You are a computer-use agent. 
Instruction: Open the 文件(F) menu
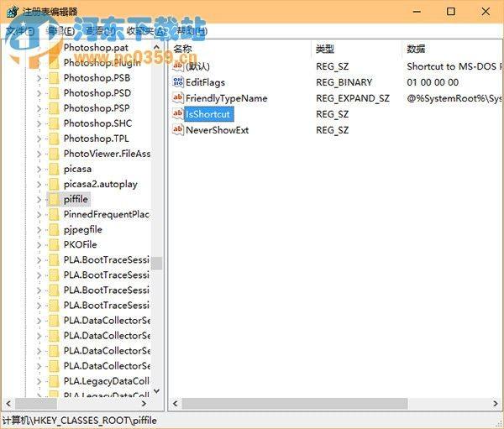tap(20, 31)
